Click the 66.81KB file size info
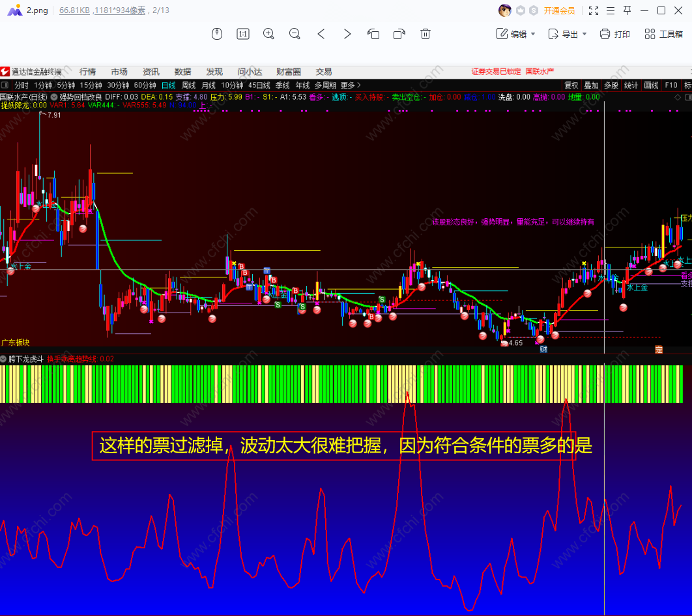 click(x=74, y=10)
